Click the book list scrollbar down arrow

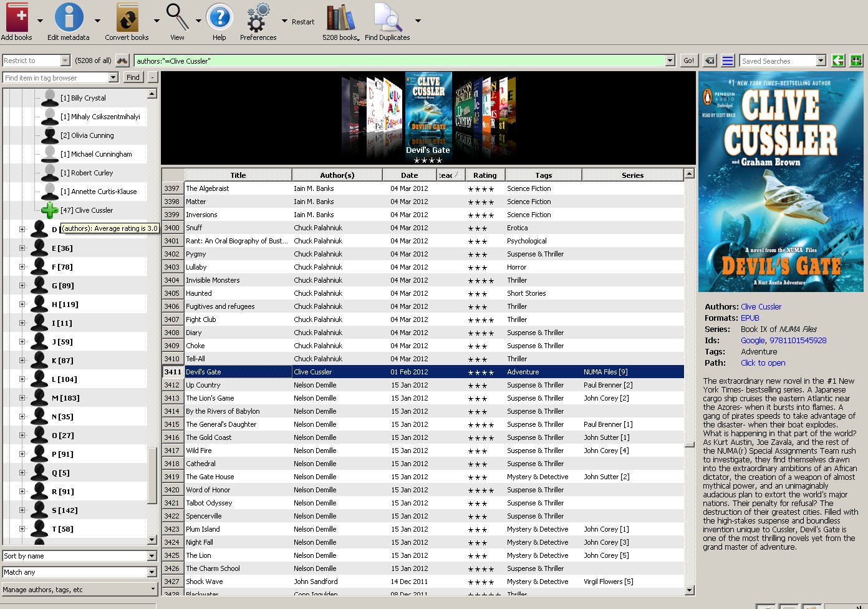click(689, 590)
